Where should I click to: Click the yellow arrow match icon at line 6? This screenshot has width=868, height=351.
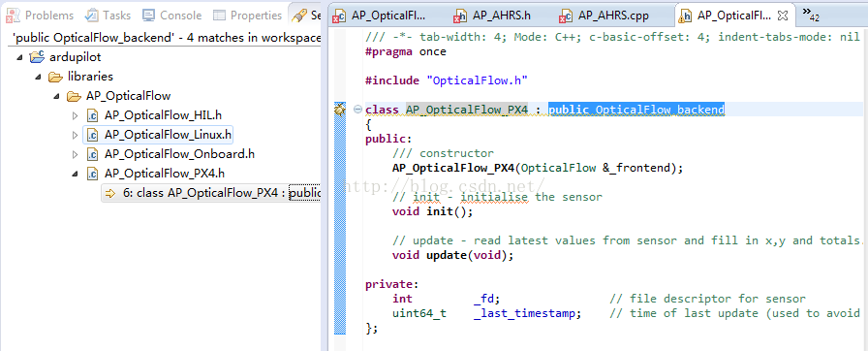pyautogui.click(x=109, y=193)
